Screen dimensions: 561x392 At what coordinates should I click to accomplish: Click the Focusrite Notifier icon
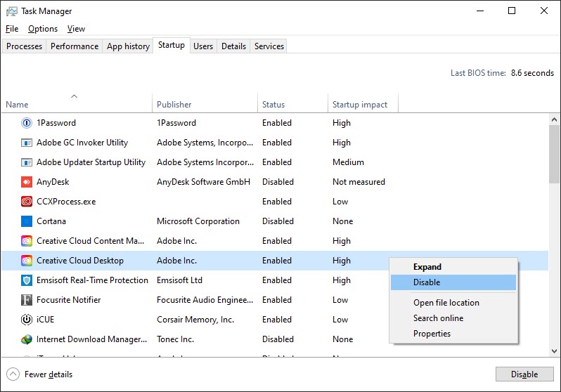pos(27,300)
